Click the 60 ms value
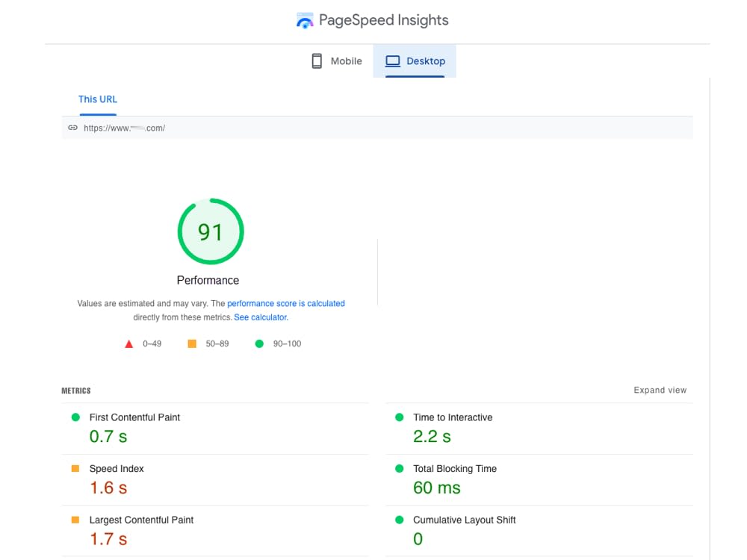Image resolution: width=747 pixels, height=560 pixels. pyautogui.click(x=437, y=488)
